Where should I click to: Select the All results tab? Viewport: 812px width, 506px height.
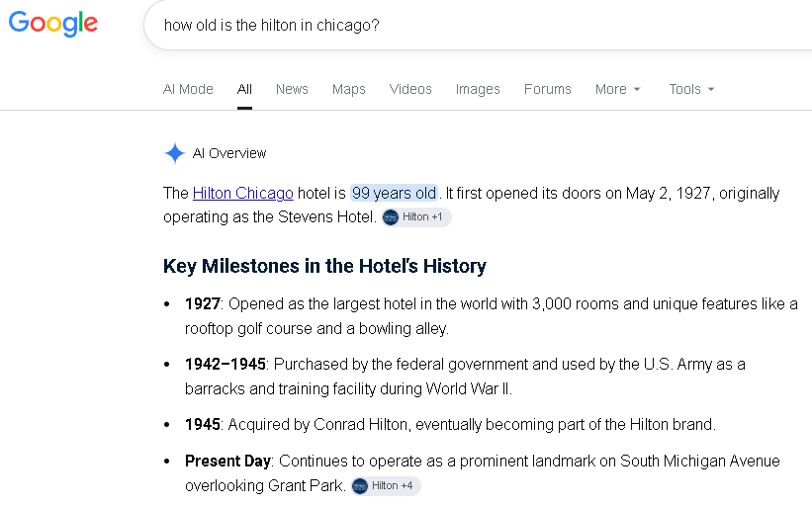[x=244, y=89]
